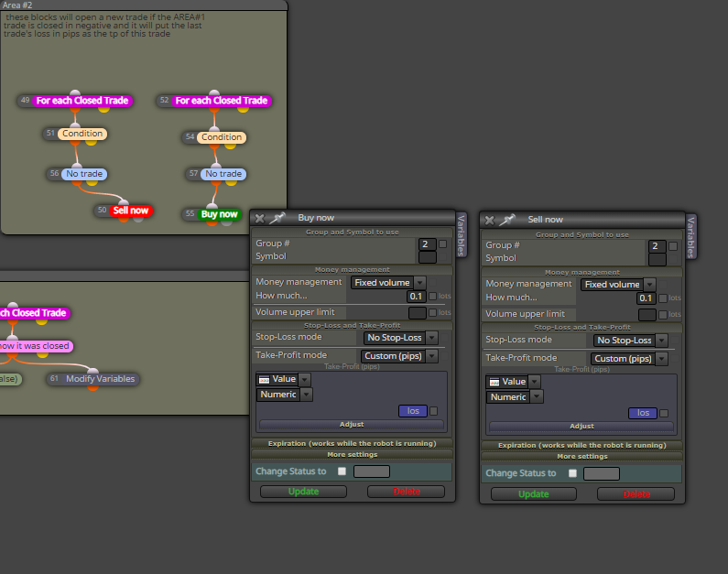Click Symbol field in Sell now panel
This screenshot has width=728, height=574.
point(657,259)
